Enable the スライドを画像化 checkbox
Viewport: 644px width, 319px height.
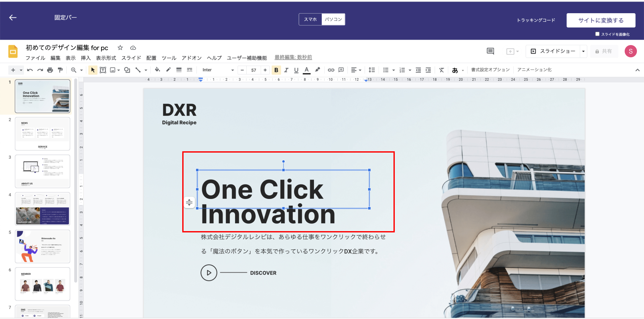coord(597,34)
